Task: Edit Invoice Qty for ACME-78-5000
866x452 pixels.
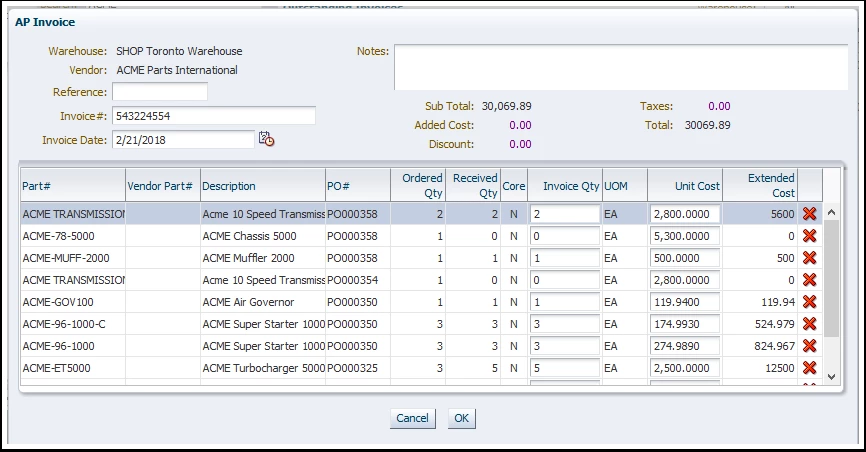Action: [x=564, y=236]
